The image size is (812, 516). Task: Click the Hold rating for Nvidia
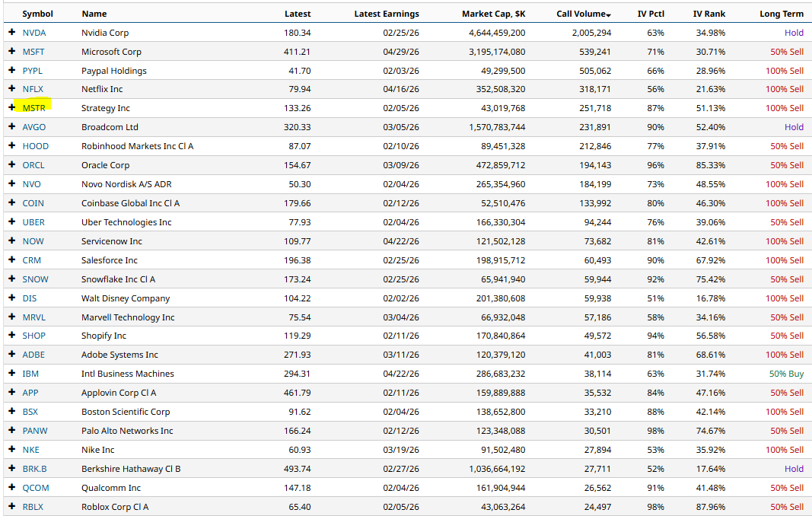pos(794,33)
